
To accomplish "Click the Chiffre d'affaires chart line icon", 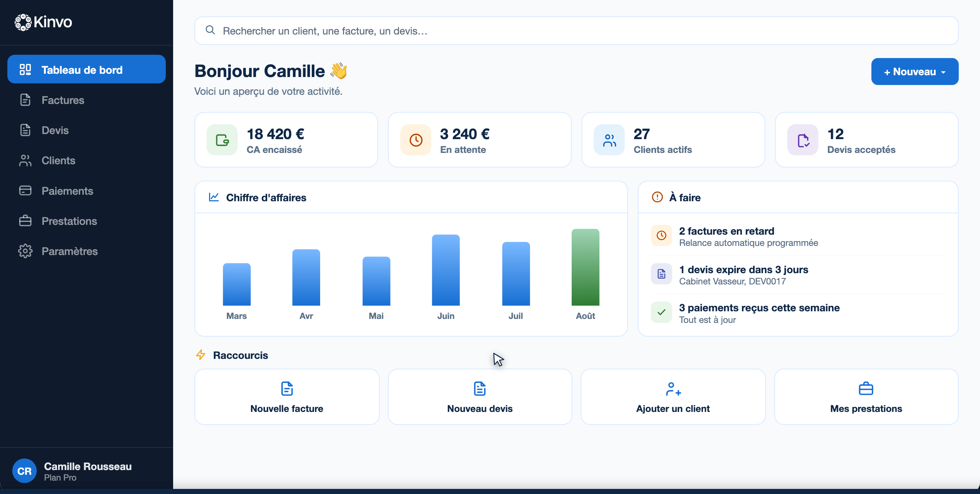I will coord(214,197).
